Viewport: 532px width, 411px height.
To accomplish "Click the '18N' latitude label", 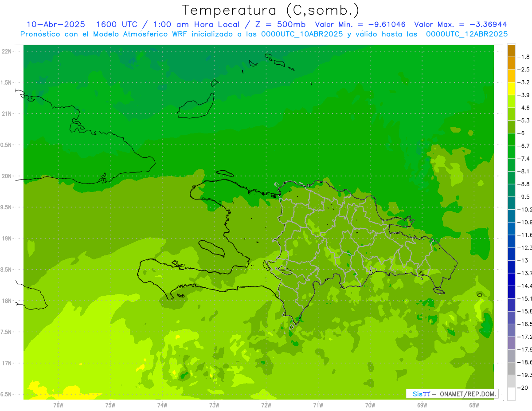I will (x=8, y=301).
